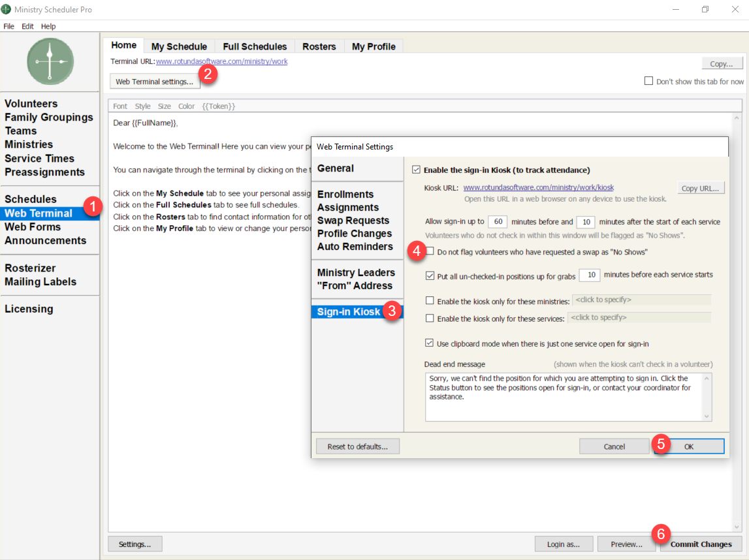This screenshot has width=749, height=560.
Task: Click the Ministry Scheduler clock logo
Action: (50, 61)
